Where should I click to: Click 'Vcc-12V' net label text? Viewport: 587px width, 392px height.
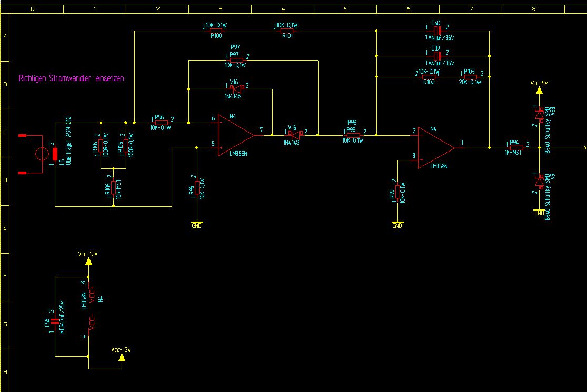tap(121, 350)
